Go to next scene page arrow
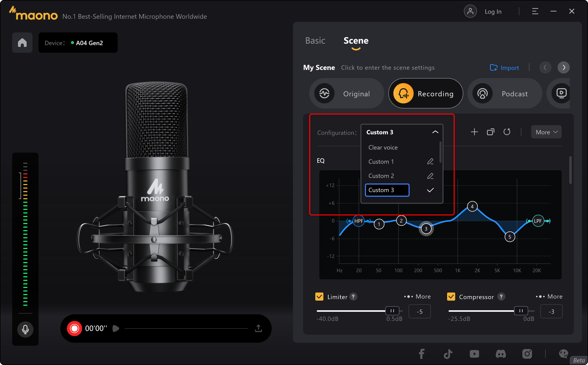Image resolution: width=588 pixels, height=365 pixels. [x=564, y=67]
